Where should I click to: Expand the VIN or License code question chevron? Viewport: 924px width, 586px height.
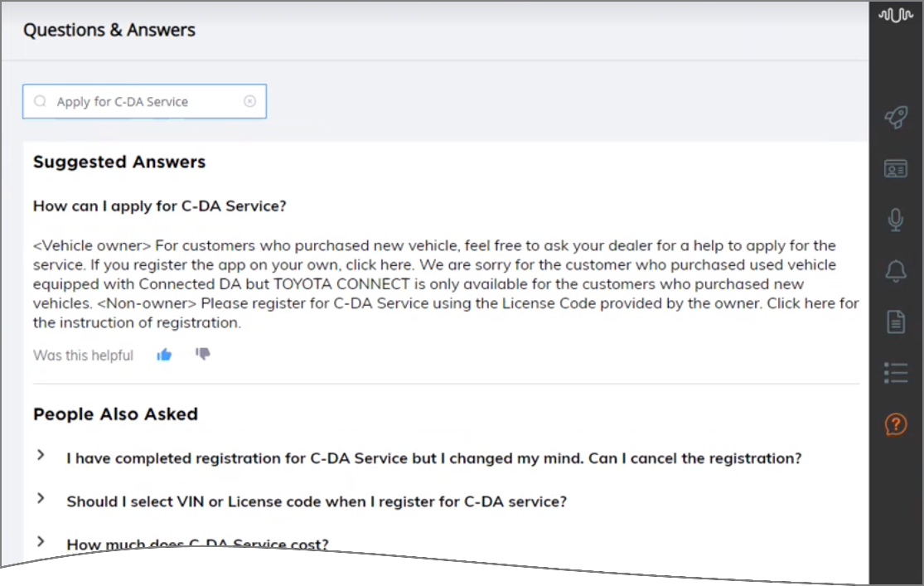click(40, 498)
